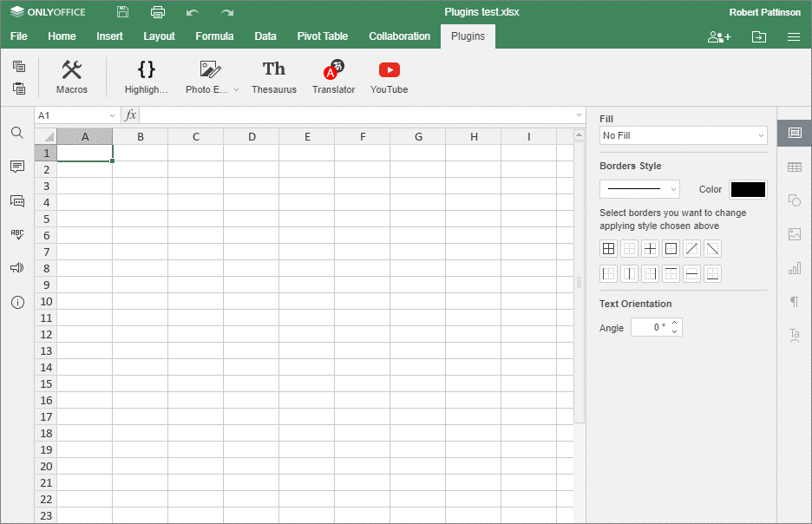Open the Pivot Table tab
812x524 pixels.
tap(322, 36)
